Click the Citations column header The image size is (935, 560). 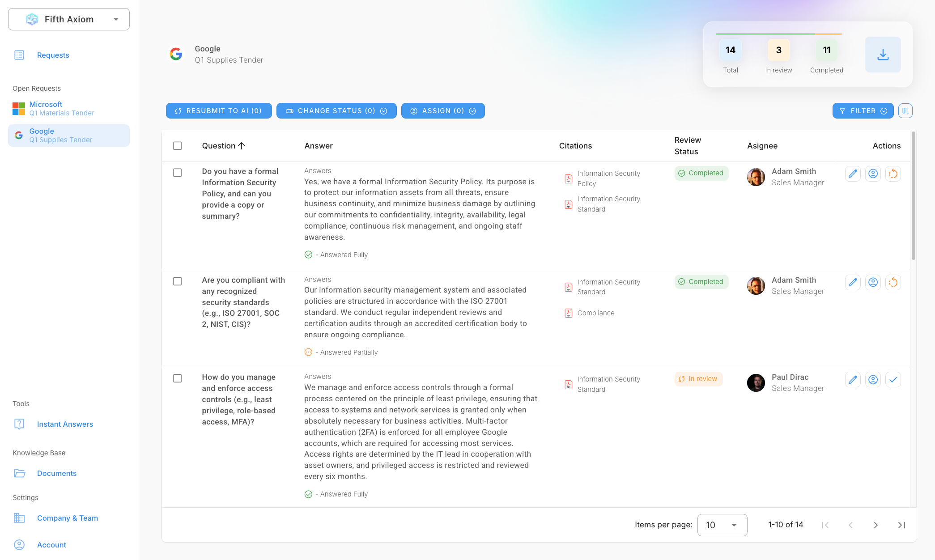(x=575, y=146)
